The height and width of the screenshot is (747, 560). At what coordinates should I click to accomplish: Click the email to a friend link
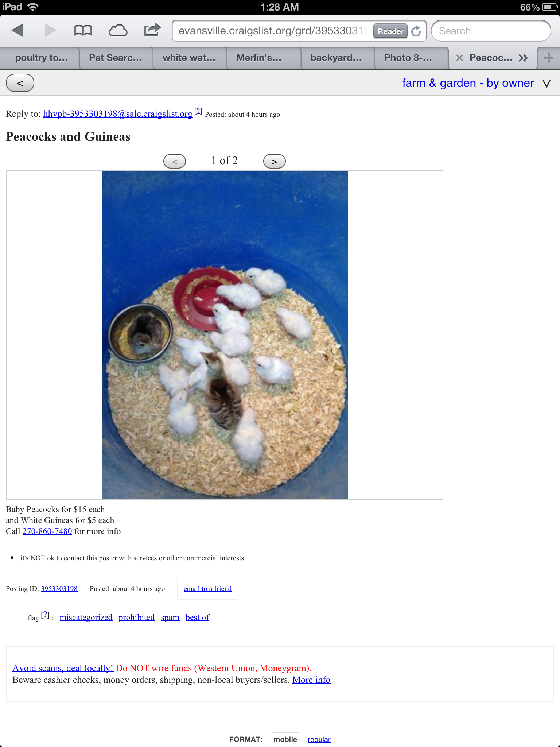[x=207, y=588]
